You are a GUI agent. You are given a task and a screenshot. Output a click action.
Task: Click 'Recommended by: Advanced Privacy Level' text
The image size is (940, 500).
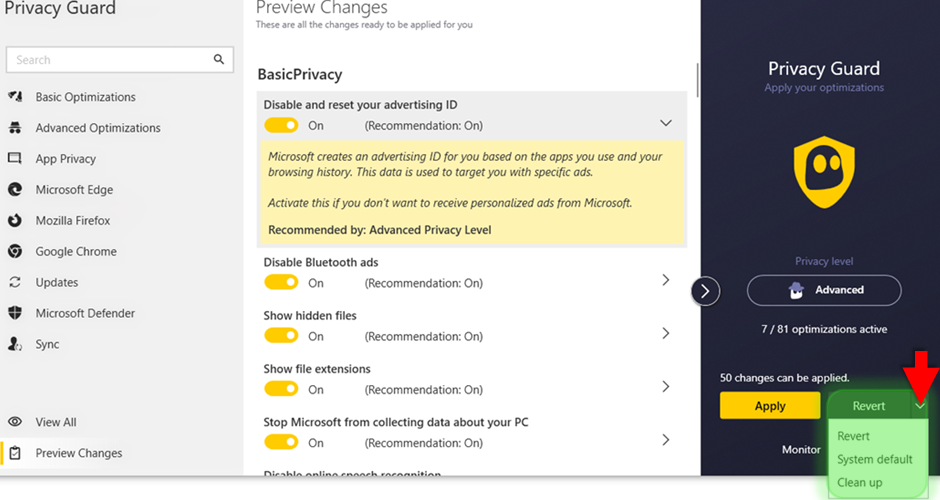pos(379,230)
